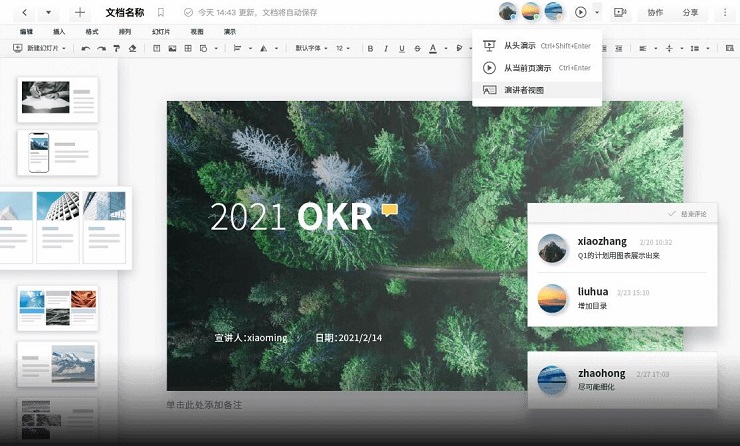This screenshot has width=740, height=446.
Task: Open the font color picker (A)
Action: [x=433, y=48]
